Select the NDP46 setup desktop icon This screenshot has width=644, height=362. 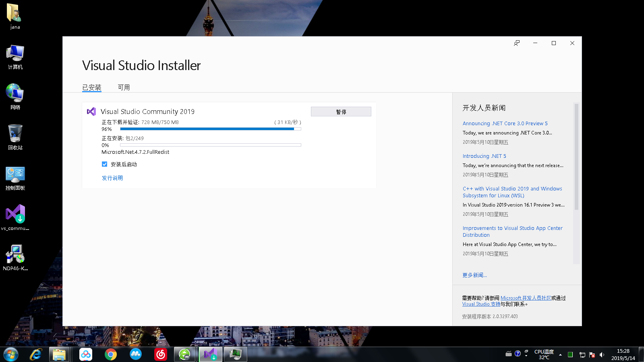pyautogui.click(x=15, y=258)
